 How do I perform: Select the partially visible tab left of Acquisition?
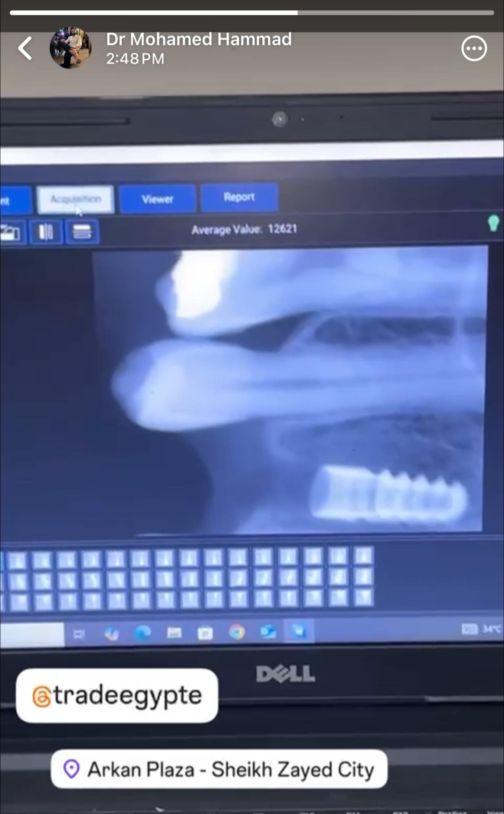point(15,200)
